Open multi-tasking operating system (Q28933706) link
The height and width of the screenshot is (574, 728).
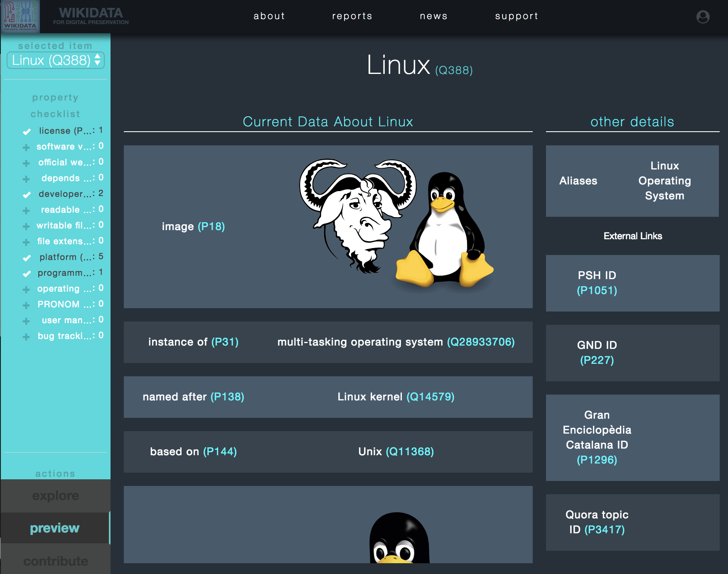click(x=396, y=342)
